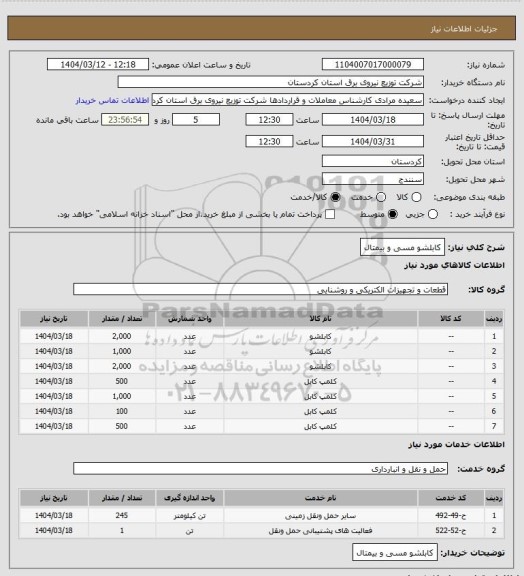
Task: Select the خدمت radio button
Action: [x=381, y=197]
